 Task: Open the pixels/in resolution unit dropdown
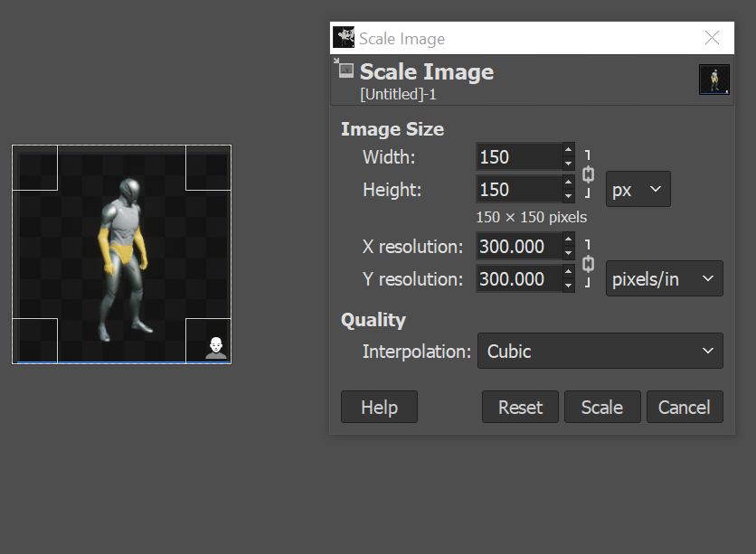(664, 279)
